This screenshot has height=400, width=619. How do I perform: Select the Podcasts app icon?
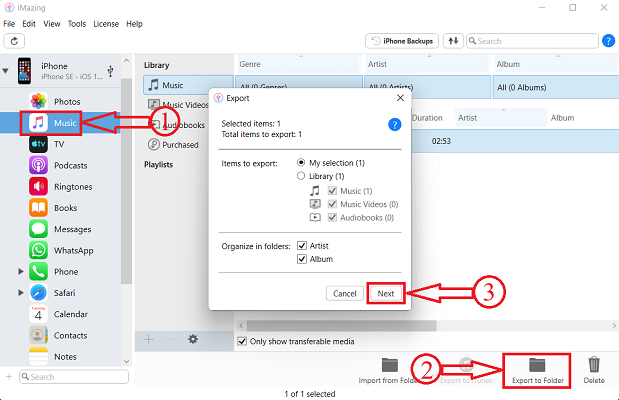pos(38,165)
